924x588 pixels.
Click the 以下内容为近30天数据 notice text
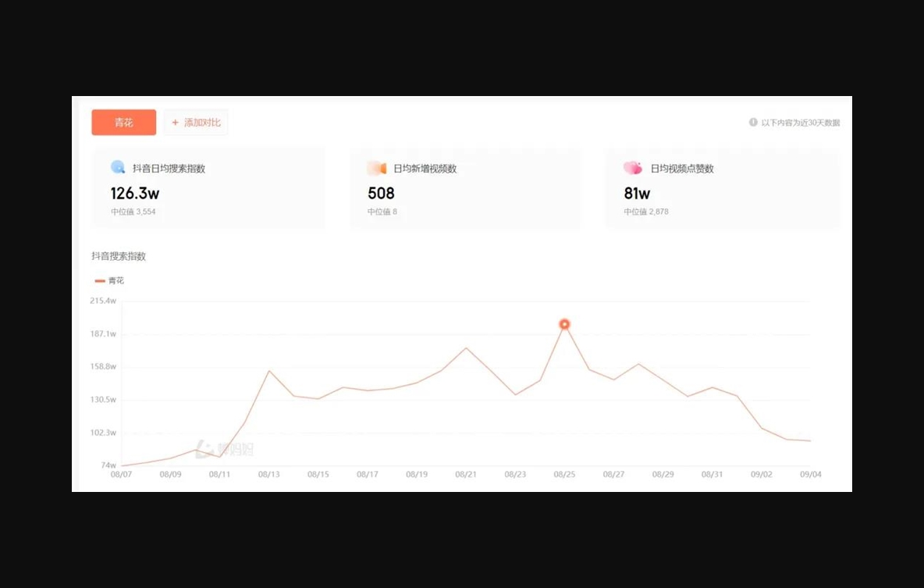800,123
